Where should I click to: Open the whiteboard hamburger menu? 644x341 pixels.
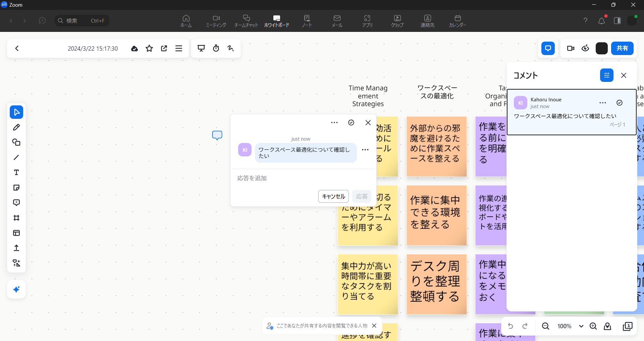click(179, 48)
